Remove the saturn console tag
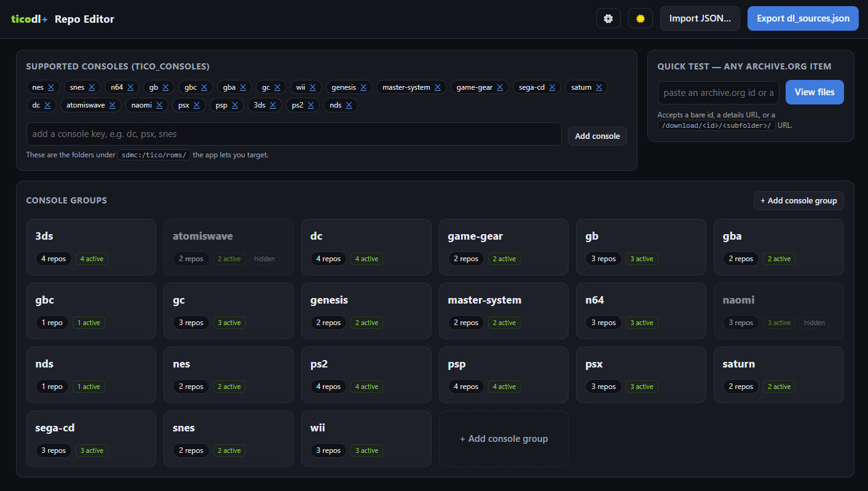868x491 pixels. (x=599, y=87)
